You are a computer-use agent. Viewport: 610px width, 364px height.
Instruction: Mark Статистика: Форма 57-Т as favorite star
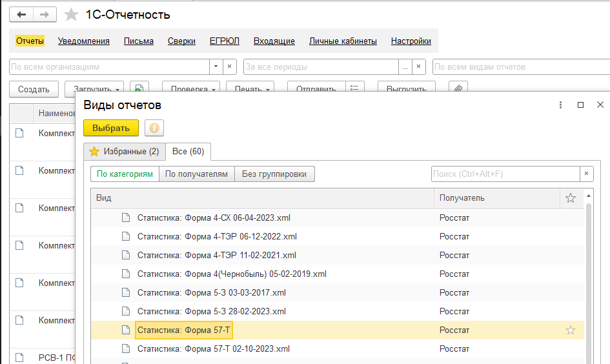coord(571,330)
